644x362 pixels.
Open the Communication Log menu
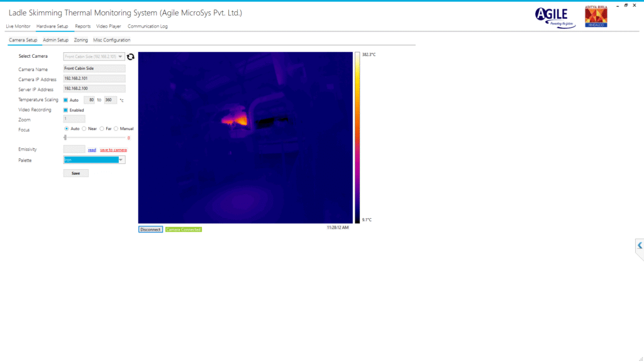pyautogui.click(x=147, y=26)
